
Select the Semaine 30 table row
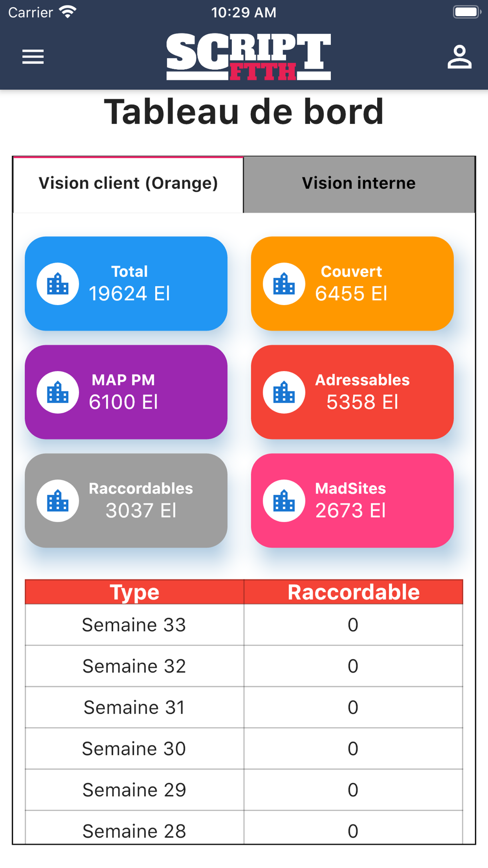coord(244,748)
